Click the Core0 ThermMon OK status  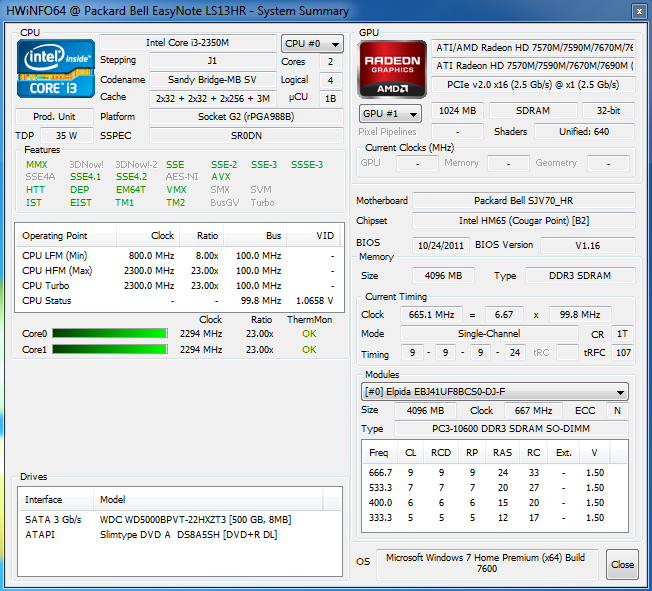tap(309, 334)
